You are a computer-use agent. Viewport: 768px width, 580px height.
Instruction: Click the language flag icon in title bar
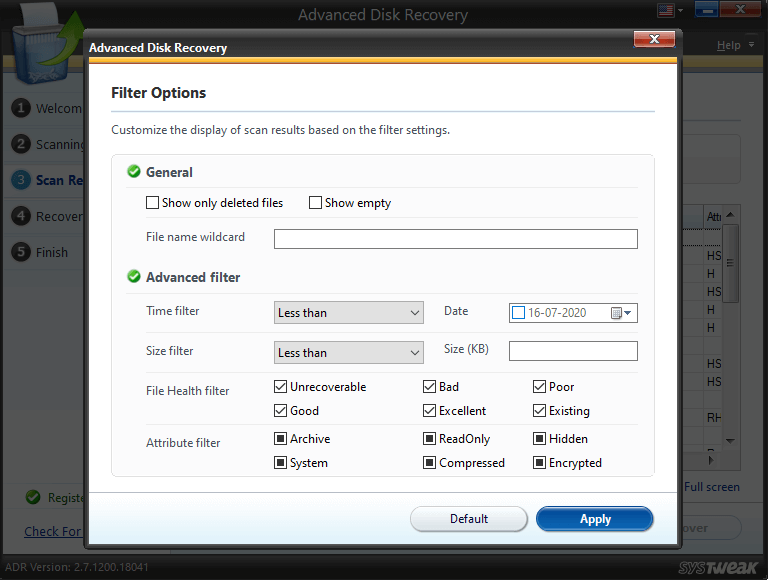tap(664, 11)
